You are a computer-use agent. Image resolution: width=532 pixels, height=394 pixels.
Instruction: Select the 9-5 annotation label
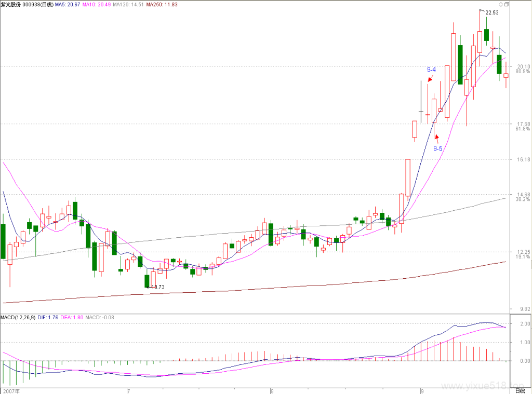(437, 148)
